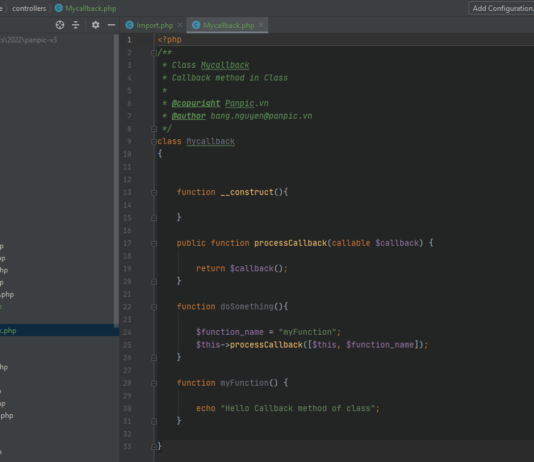Click the panpic-v3 project path in tree
534x462 pixels.
pos(29,40)
